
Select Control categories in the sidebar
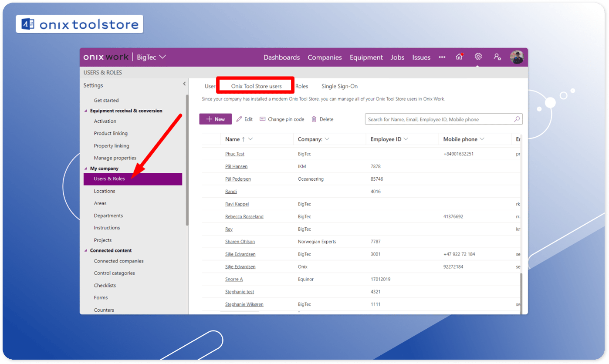115,273
